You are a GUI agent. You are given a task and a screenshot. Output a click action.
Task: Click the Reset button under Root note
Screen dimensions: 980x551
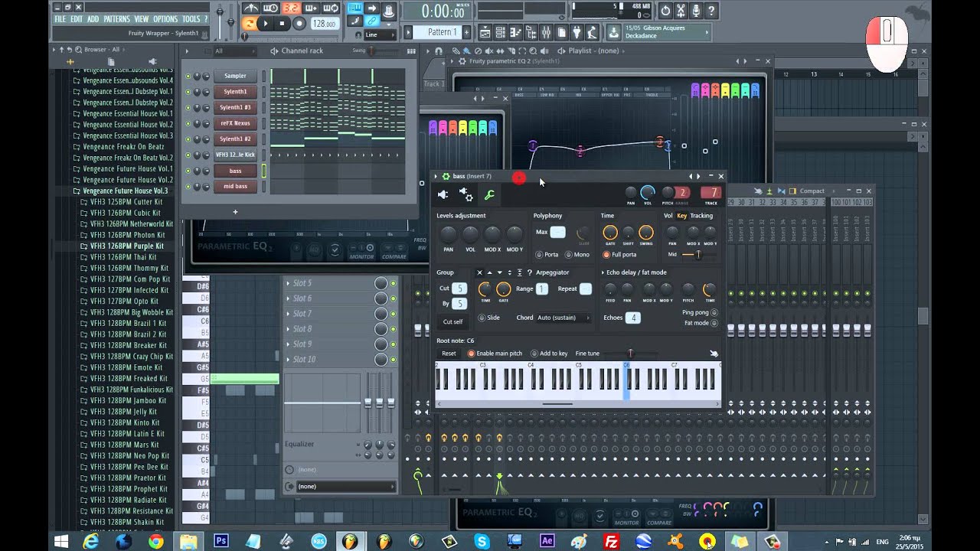coord(449,354)
